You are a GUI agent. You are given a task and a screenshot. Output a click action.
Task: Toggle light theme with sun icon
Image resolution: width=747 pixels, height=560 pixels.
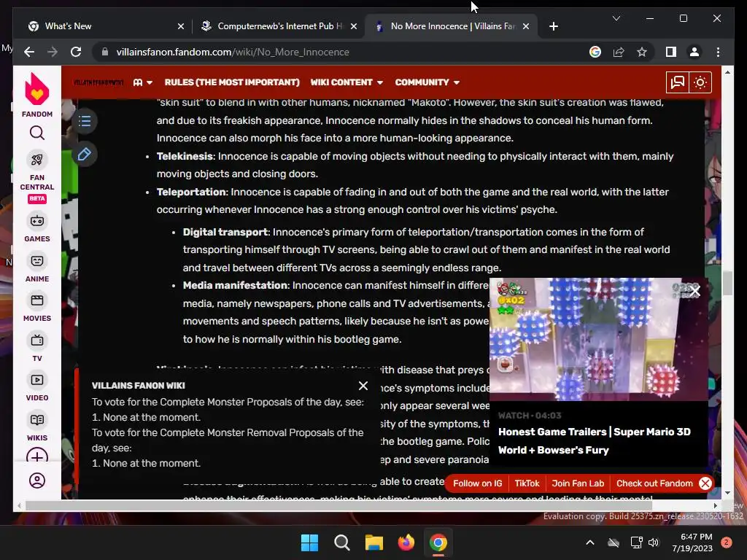[x=700, y=82]
